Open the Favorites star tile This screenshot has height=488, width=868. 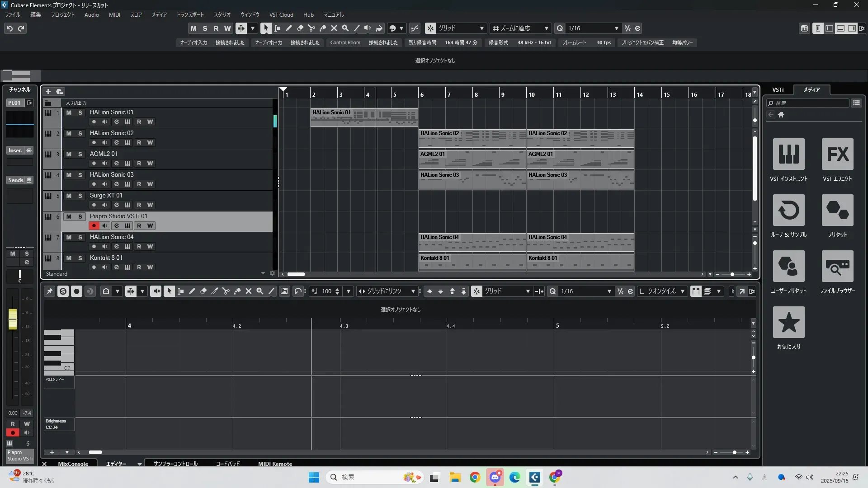(x=788, y=323)
